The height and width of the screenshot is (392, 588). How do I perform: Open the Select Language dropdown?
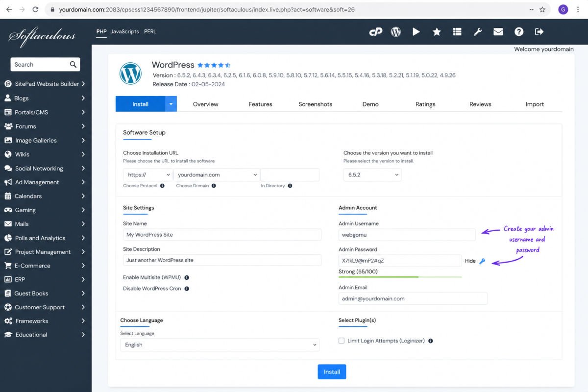[220, 345]
